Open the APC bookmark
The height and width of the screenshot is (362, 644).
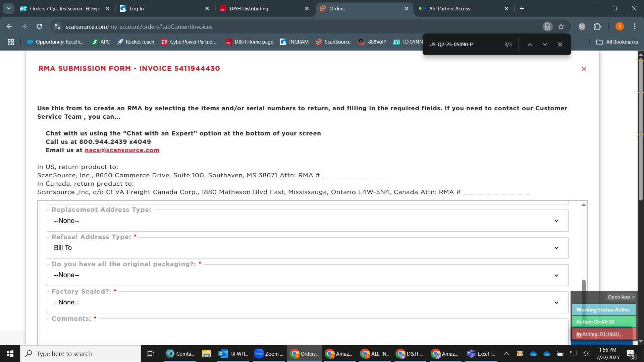(101, 42)
